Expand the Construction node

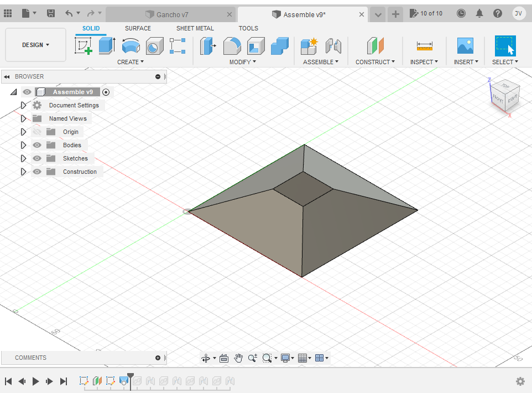point(23,172)
